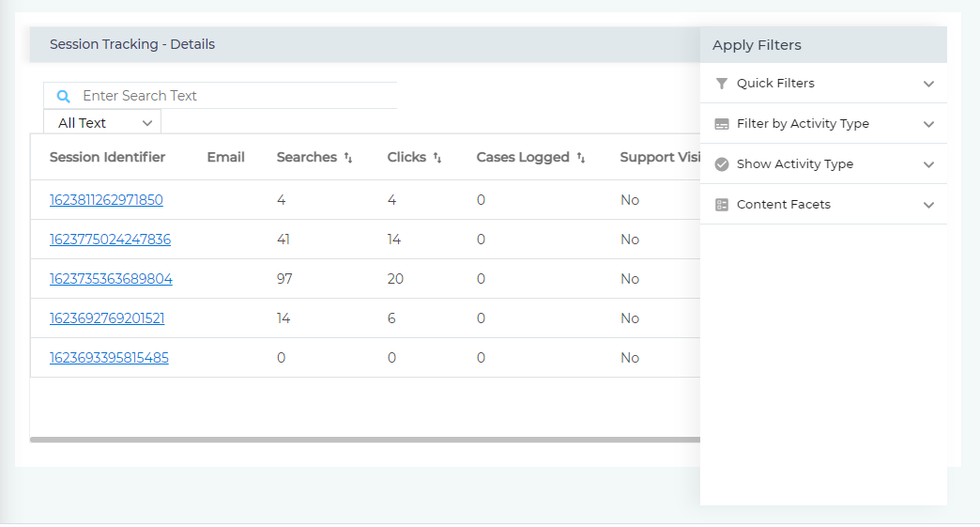Sort table by Clicks column arrows
Image resolution: width=980 pixels, height=527 pixels.
[437, 158]
